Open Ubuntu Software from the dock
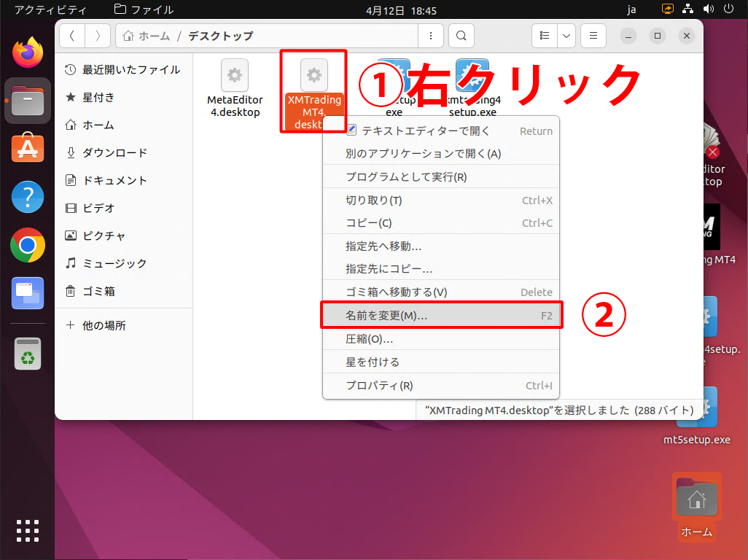 tap(28, 149)
